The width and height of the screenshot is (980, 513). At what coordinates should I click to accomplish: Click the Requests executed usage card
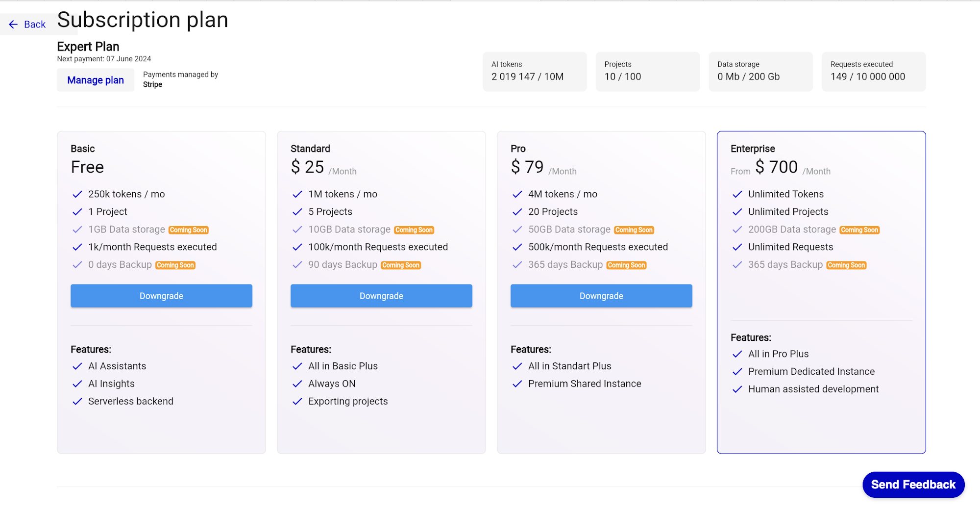(x=873, y=72)
